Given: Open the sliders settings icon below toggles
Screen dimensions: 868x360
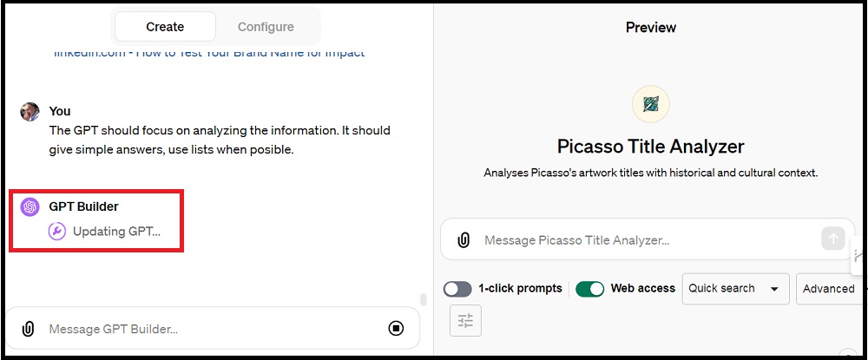Looking at the screenshot, I should click(465, 320).
